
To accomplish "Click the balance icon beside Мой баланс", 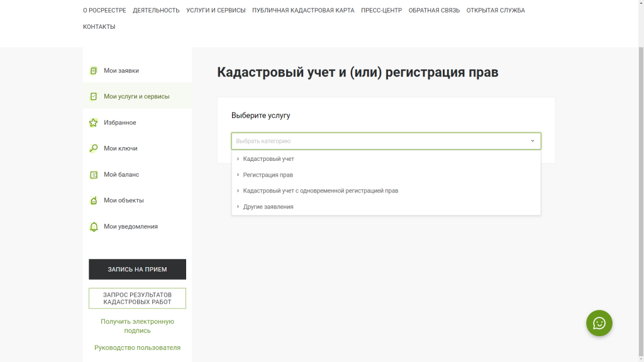I will (94, 175).
